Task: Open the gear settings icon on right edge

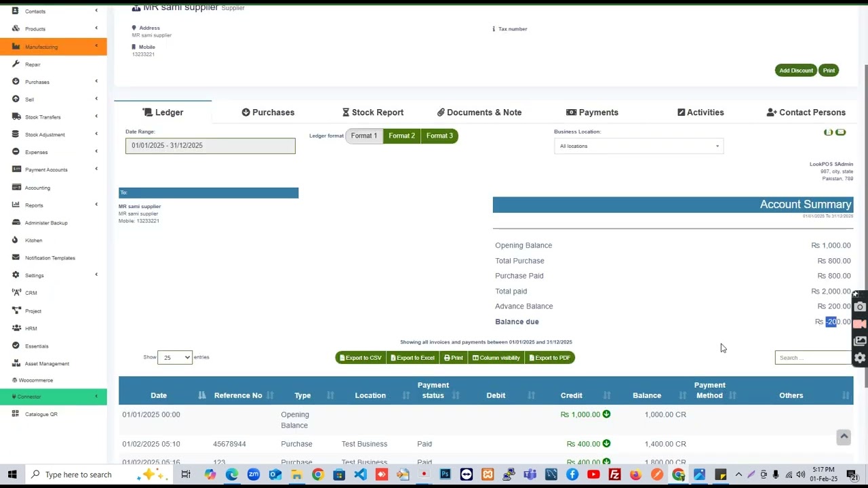Action: [860, 358]
